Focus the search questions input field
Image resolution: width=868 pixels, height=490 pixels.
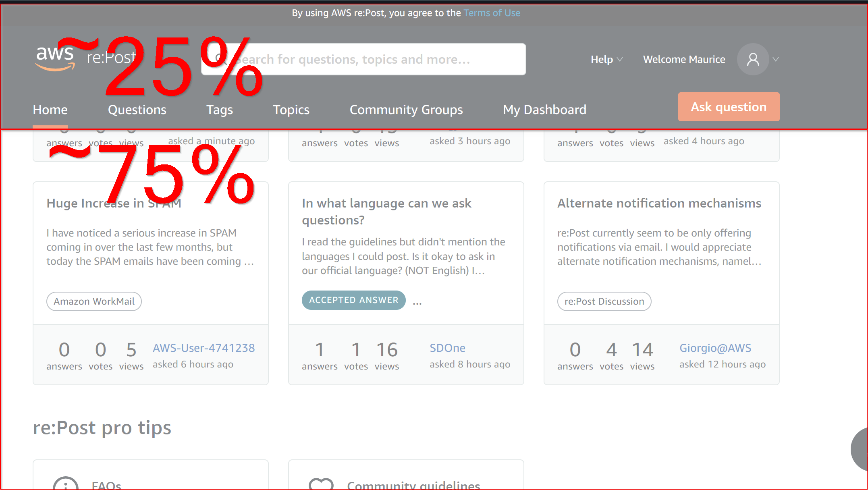click(363, 59)
